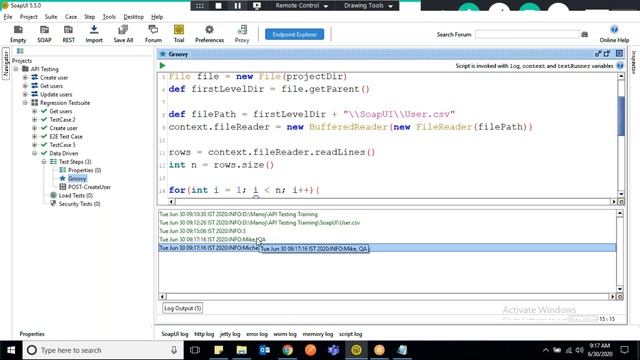Create a new REST project
Image resolution: width=640 pixels, height=360 pixels.
pos(68,34)
